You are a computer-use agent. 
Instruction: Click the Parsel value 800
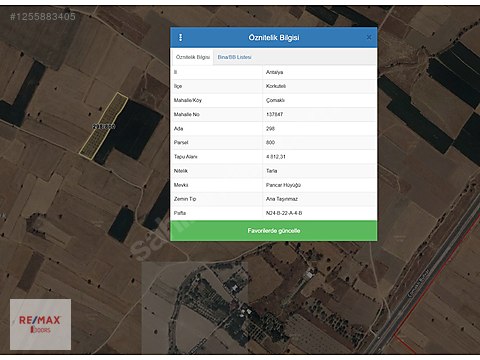point(270,142)
